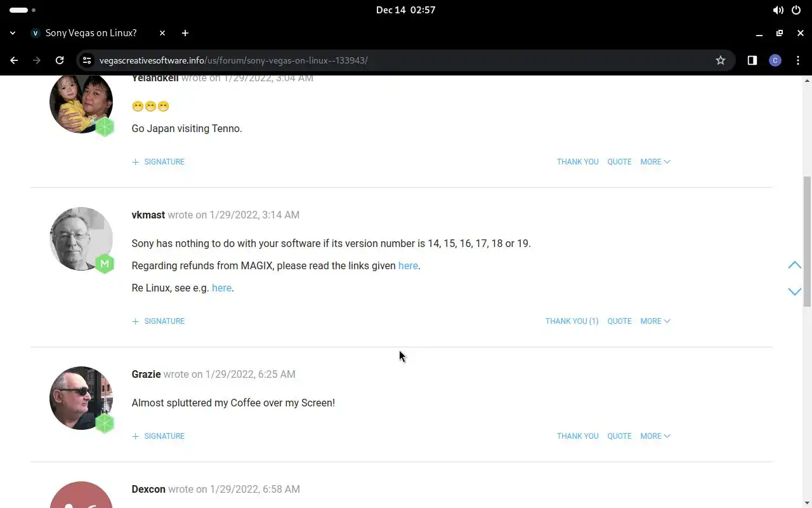Open vkmast's profile via username
This screenshot has height=508, width=812.
point(148,215)
